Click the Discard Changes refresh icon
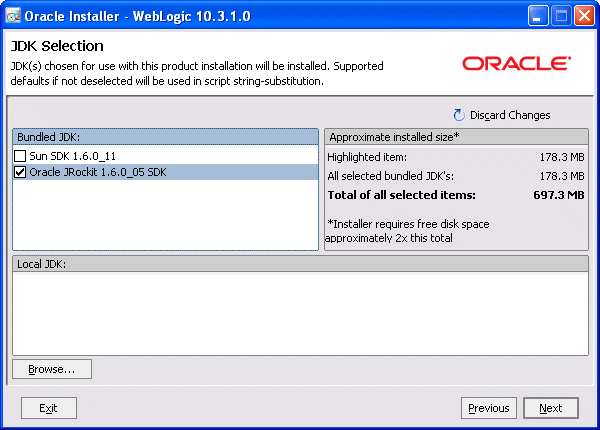 click(459, 115)
